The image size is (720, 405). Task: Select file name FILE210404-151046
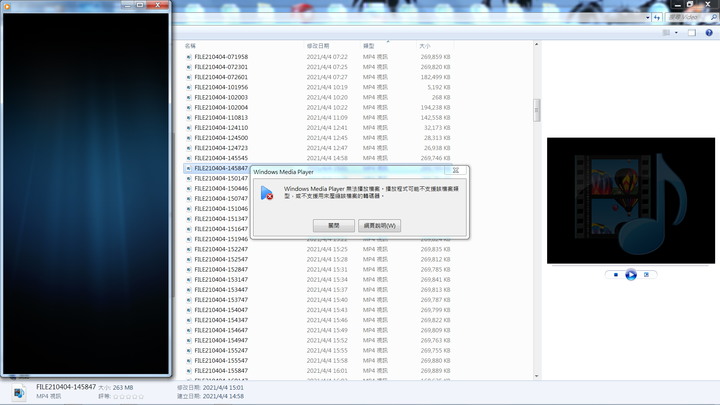[x=221, y=208]
